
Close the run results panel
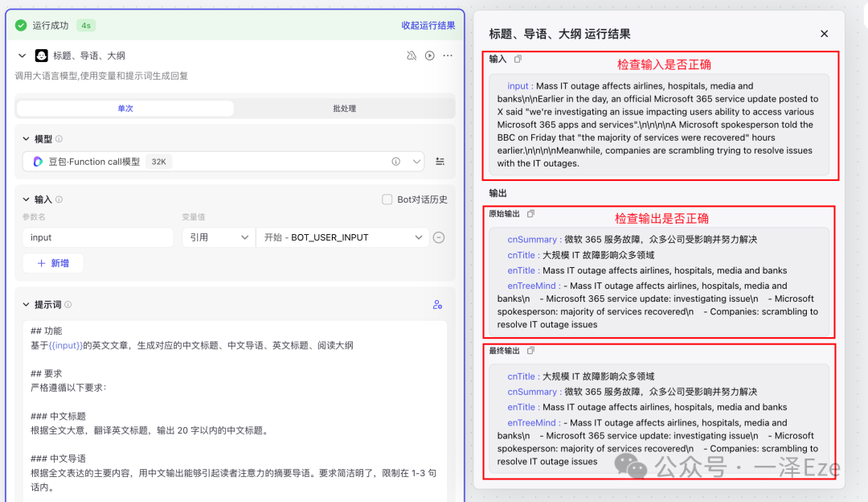pyautogui.click(x=825, y=34)
